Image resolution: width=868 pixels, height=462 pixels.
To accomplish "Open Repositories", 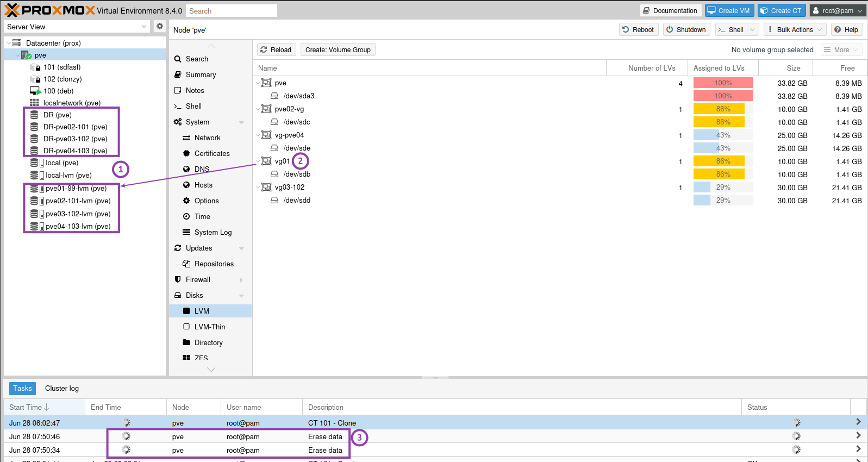I will pyautogui.click(x=214, y=264).
